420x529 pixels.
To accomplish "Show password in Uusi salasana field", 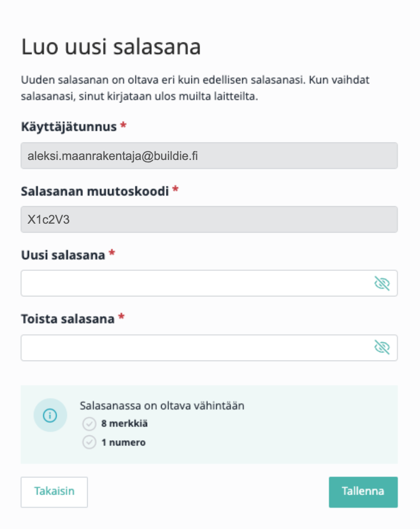I will [382, 284].
